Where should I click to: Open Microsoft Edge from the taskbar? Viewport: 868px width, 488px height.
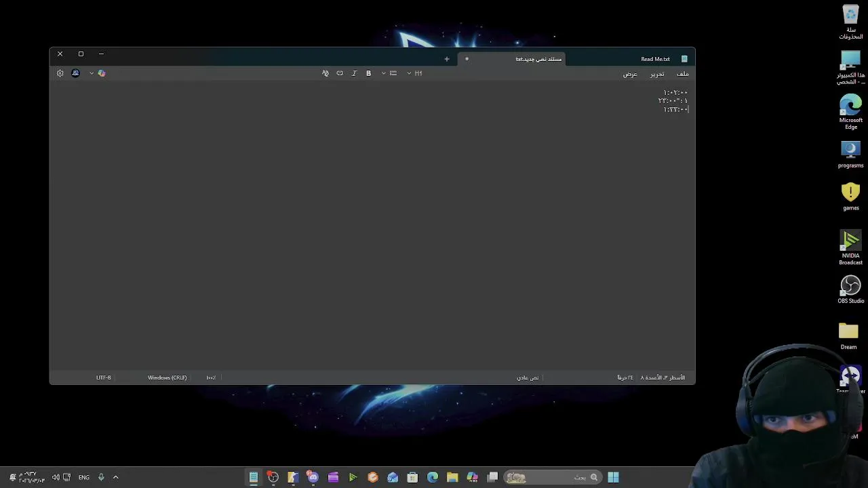pos(433,477)
